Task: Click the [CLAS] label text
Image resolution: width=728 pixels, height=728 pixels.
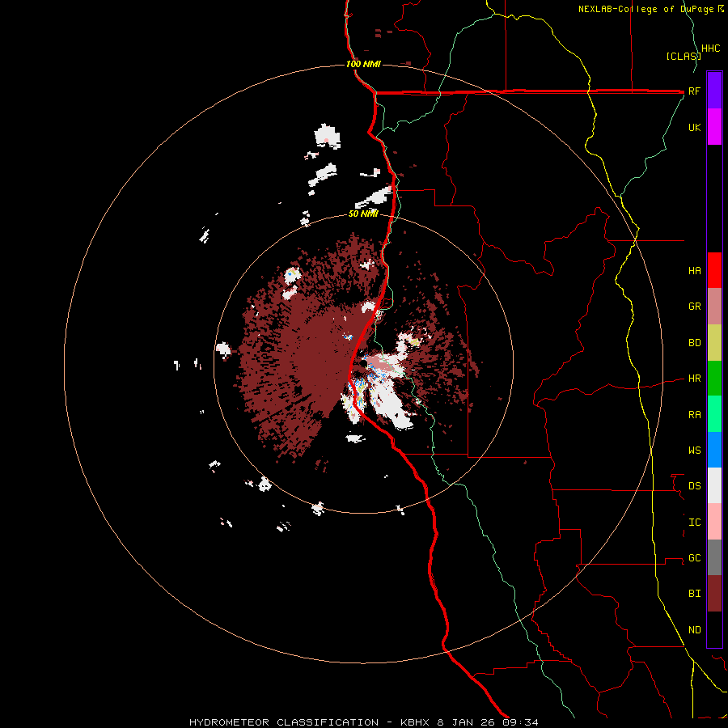Action: (683, 56)
